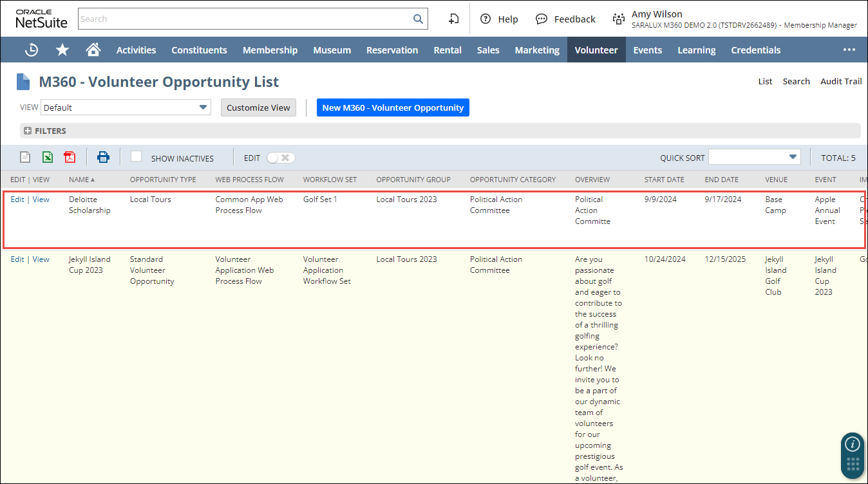This screenshot has width=868, height=484.
Task: Enable the Show Inactives checkbox
Action: pyautogui.click(x=136, y=156)
